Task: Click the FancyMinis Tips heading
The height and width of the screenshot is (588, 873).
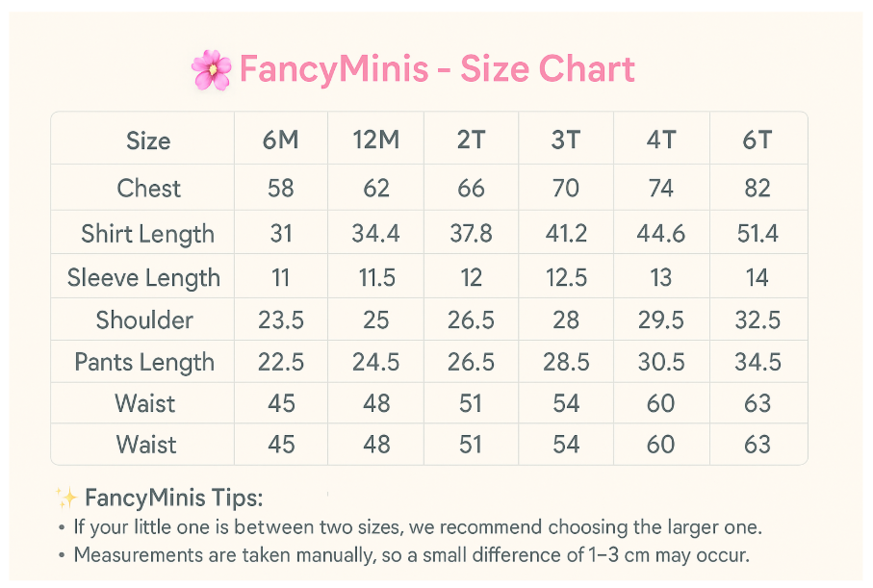Action: (173, 498)
